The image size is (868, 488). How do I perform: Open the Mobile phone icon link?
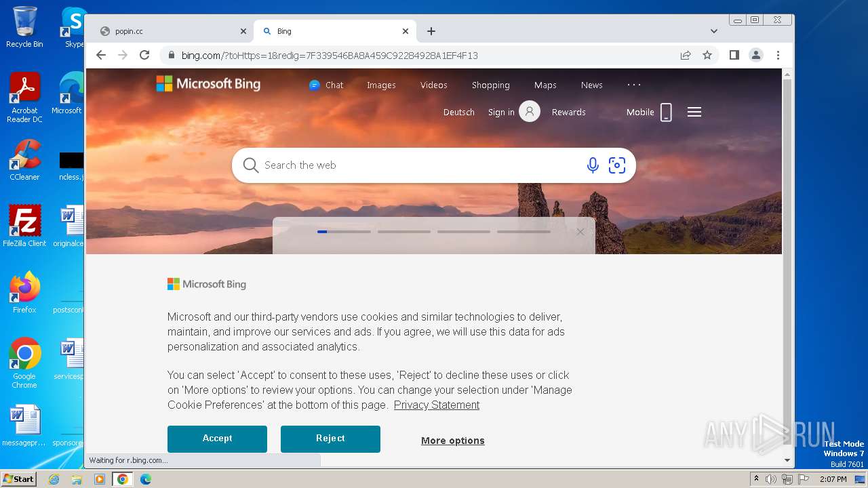point(666,113)
